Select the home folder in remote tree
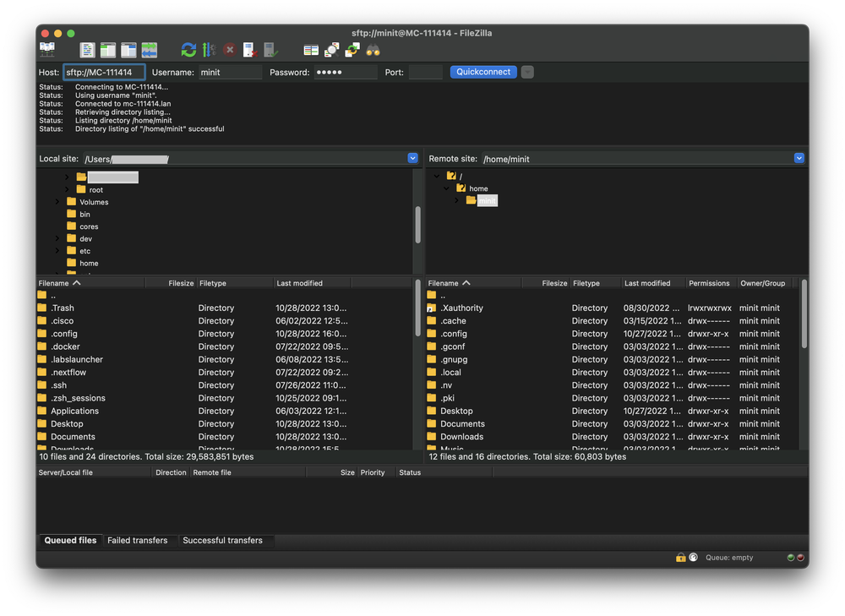The height and width of the screenshot is (616, 845). 478,188
